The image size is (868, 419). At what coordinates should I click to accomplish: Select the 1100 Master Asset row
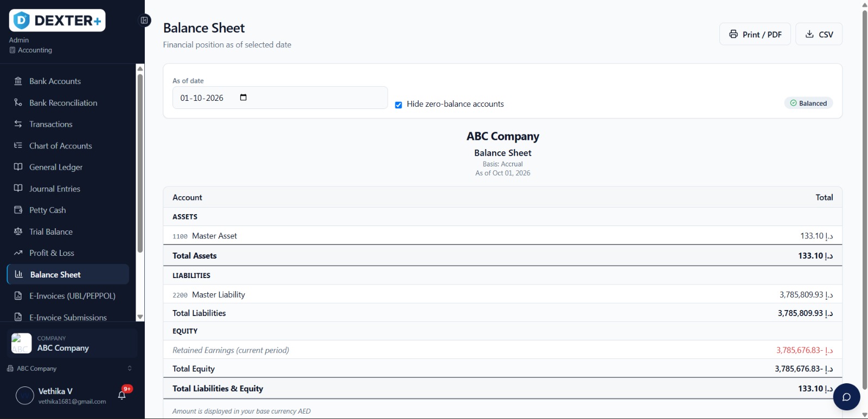pyautogui.click(x=502, y=236)
